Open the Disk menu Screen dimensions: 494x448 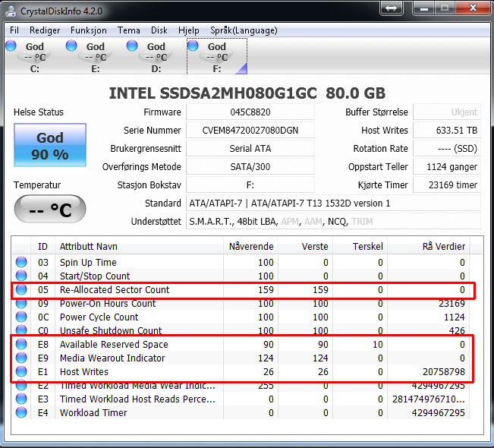pyautogui.click(x=159, y=30)
